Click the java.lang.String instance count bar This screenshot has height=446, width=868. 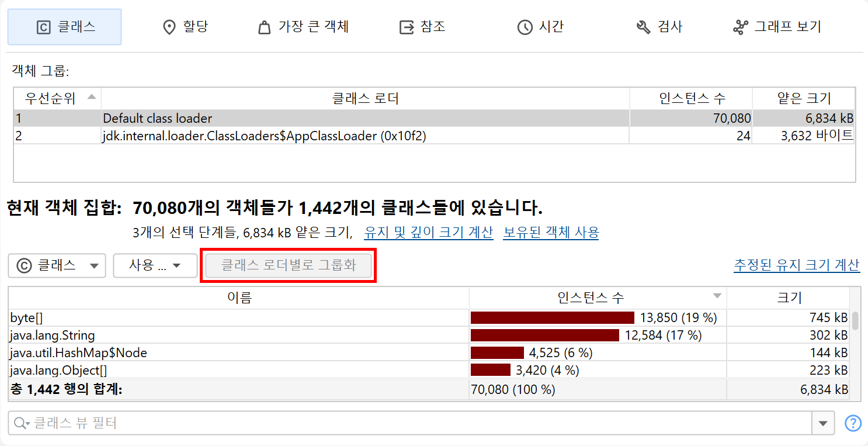click(x=544, y=336)
